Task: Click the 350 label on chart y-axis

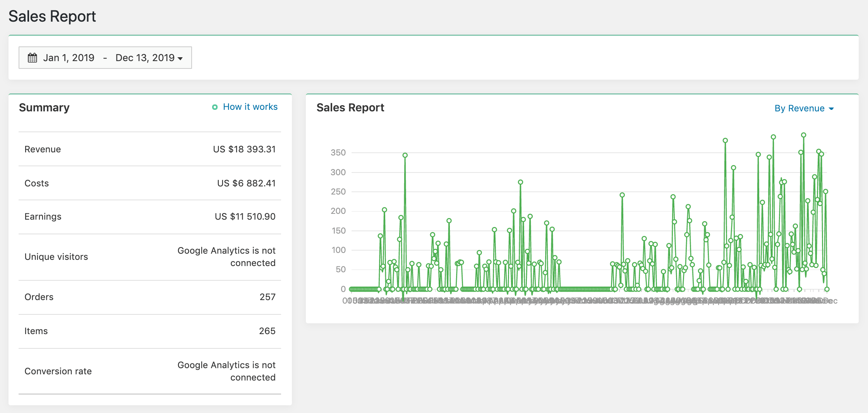Action: (338, 153)
